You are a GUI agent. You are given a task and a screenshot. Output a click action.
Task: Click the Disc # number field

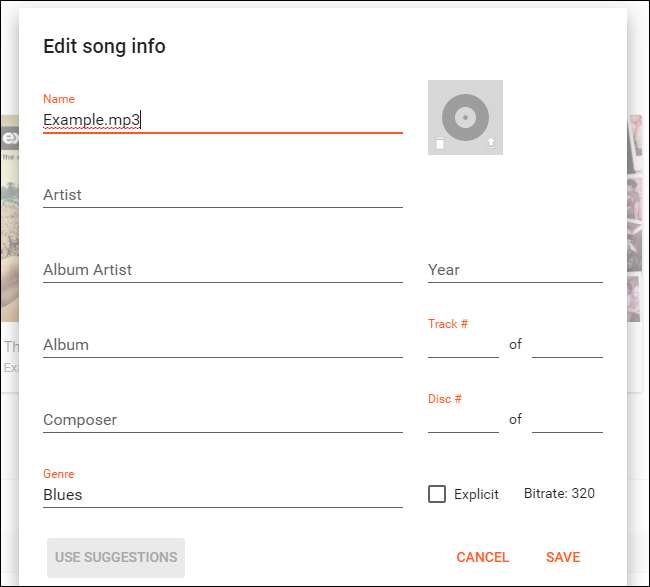(463, 420)
